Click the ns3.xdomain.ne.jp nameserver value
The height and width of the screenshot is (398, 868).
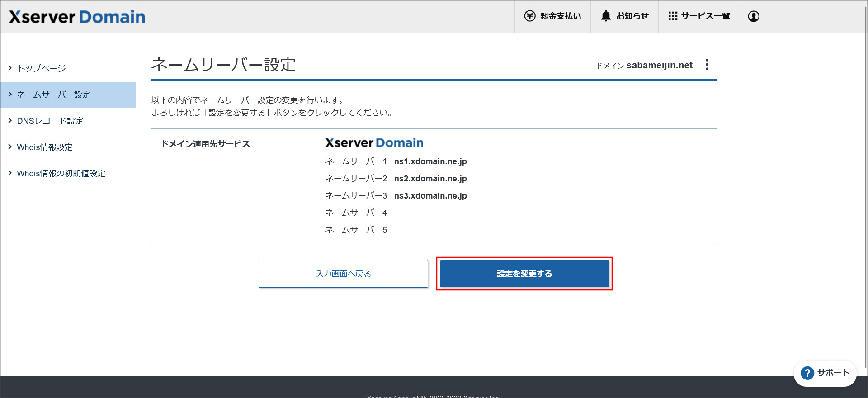(x=430, y=196)
